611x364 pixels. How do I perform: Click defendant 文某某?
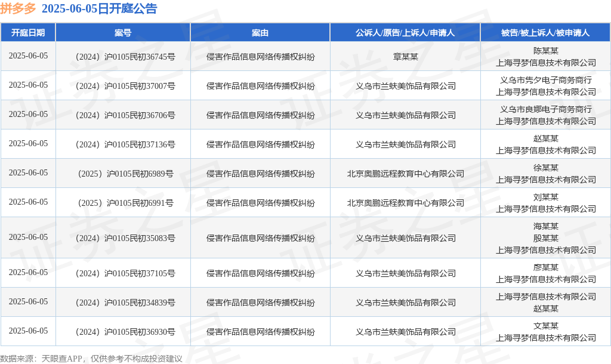pyautogui.click(x=545, y=326)
